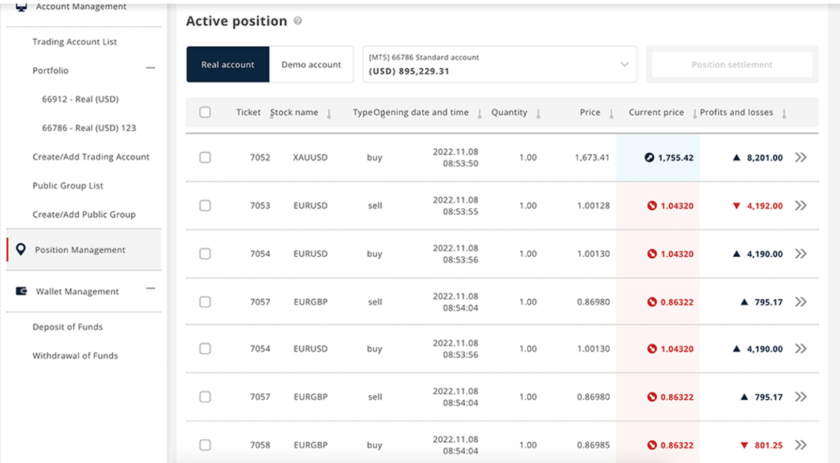840x463 pixels.
Task: Open Trading Account List in sidebar
Action: point(75,42)
